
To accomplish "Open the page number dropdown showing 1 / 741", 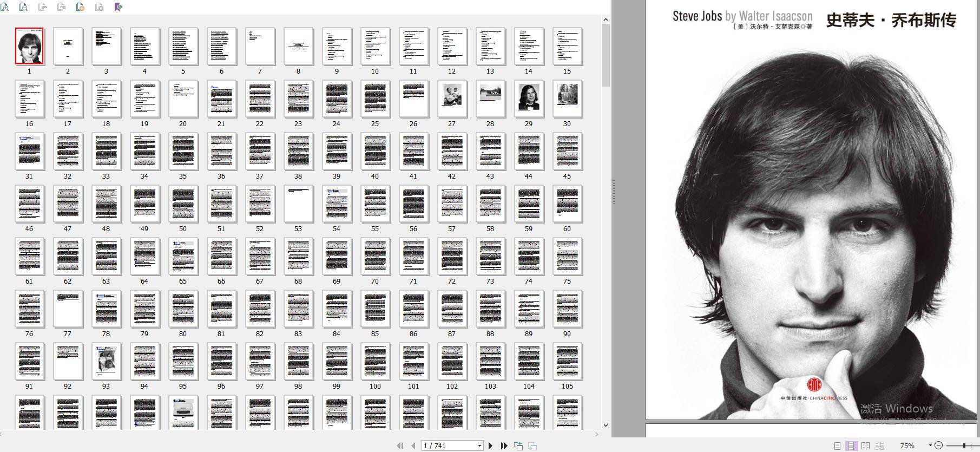I will 479,446.
